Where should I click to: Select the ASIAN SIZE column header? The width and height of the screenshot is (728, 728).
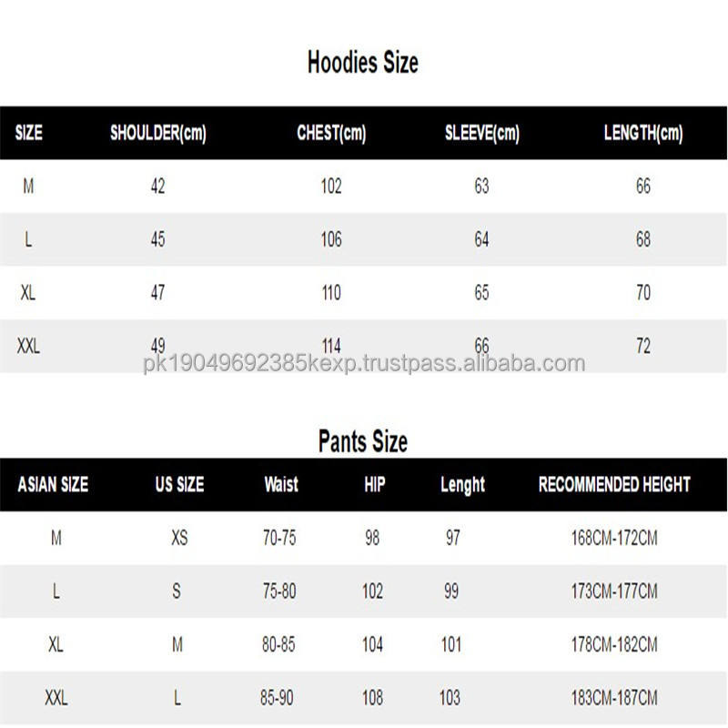point(53,484)
